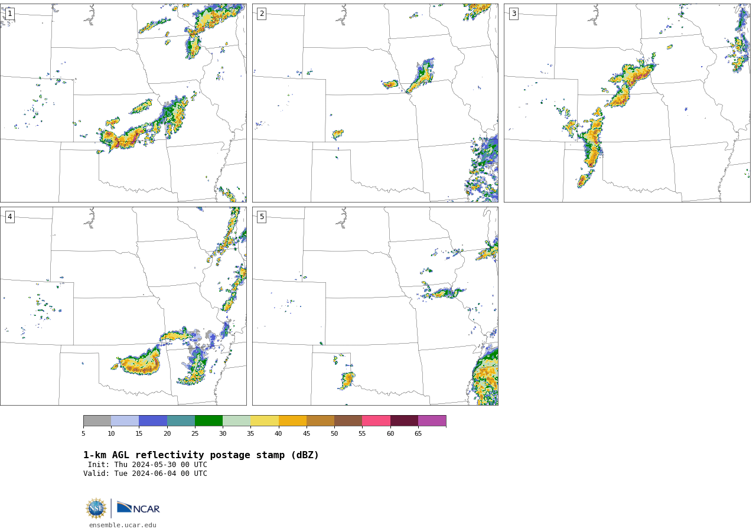The width and height of the screenshot is (756, 532).
Task: Click the number label on panel 5
Action: 262,217
